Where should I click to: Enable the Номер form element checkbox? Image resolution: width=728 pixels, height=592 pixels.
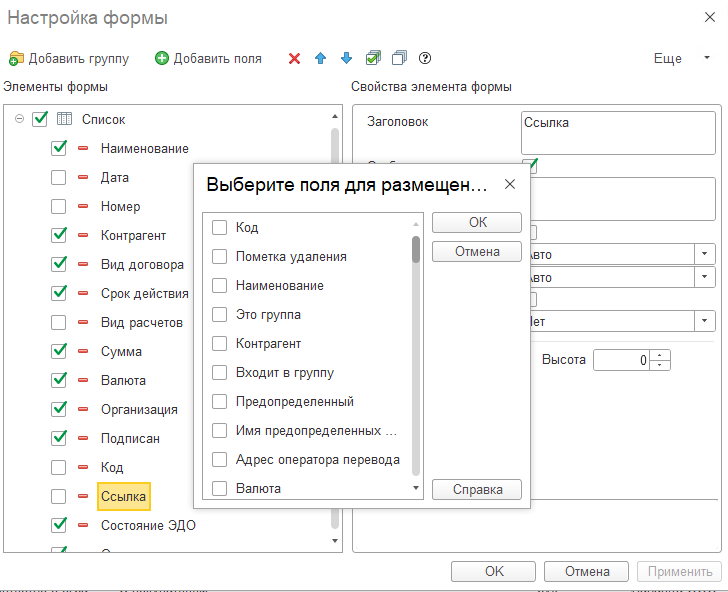tap(58, 206)
